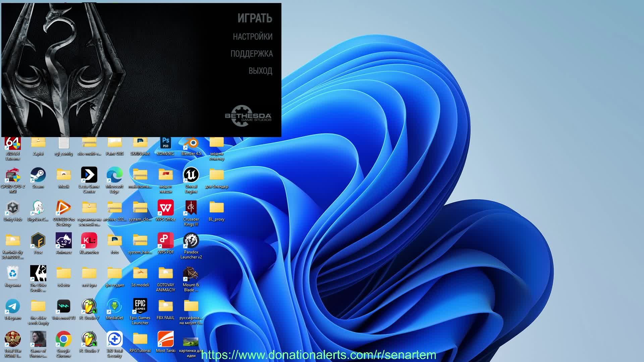Launch WPS Office shortcut
644x362 pixels.
[x=166, y=211]
